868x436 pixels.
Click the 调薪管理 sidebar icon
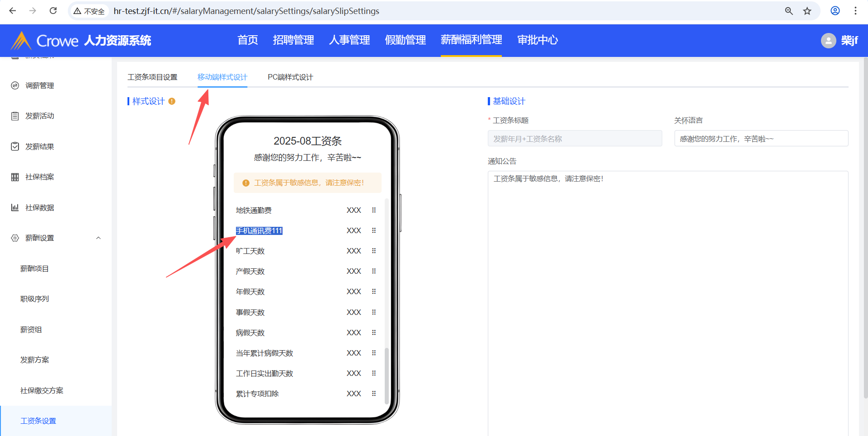point(15,85)
